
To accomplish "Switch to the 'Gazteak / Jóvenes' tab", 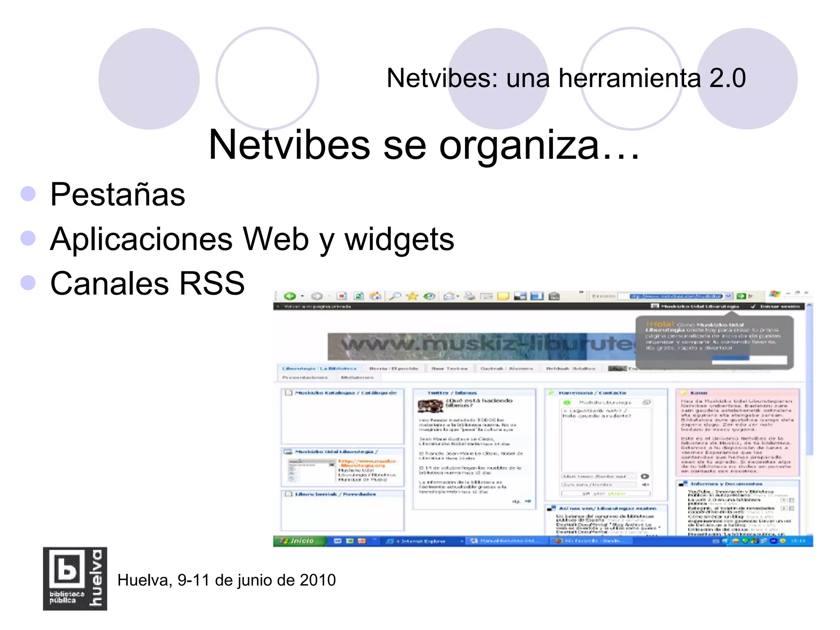I will coord(507,368).
